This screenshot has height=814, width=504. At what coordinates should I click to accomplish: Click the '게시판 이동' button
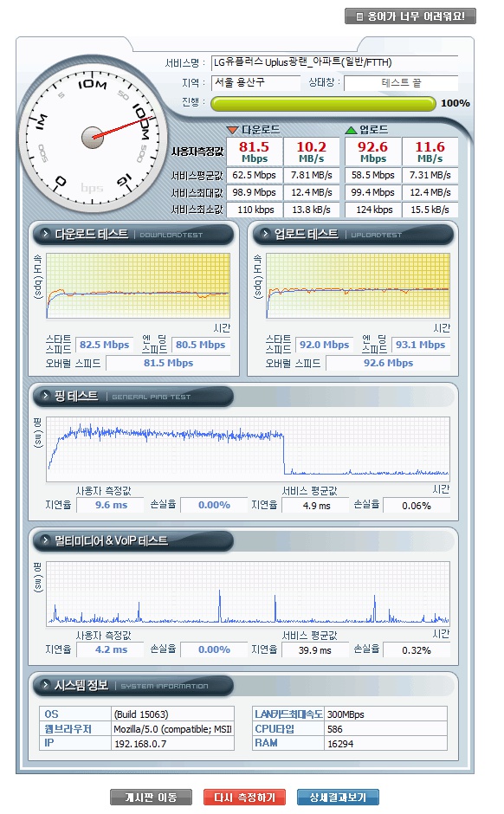151,797
